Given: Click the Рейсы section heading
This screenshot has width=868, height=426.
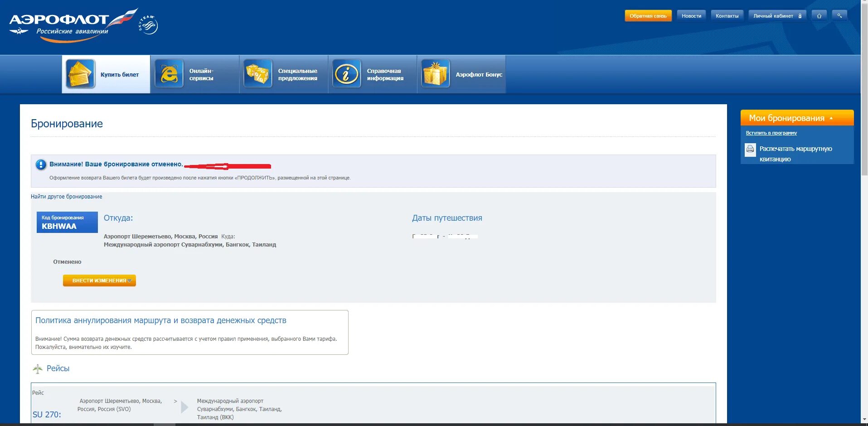Looking at the screenshot, I should coord(58,368).
